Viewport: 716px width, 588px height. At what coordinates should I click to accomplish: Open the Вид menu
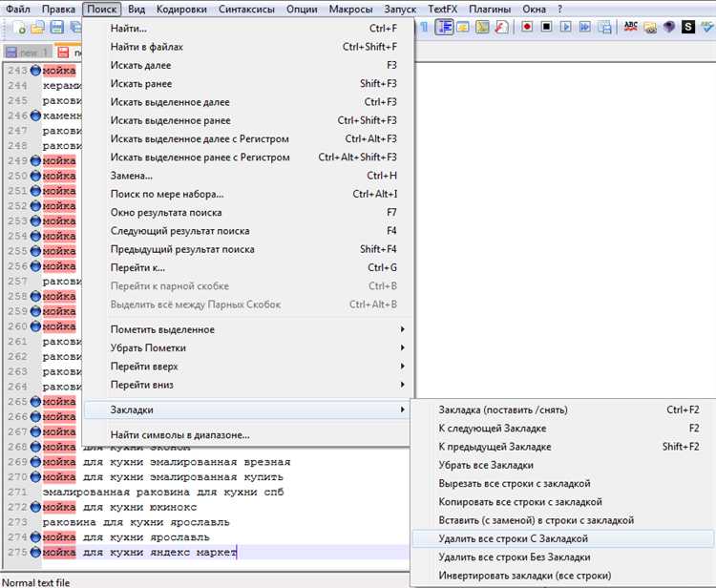(137, 10)
